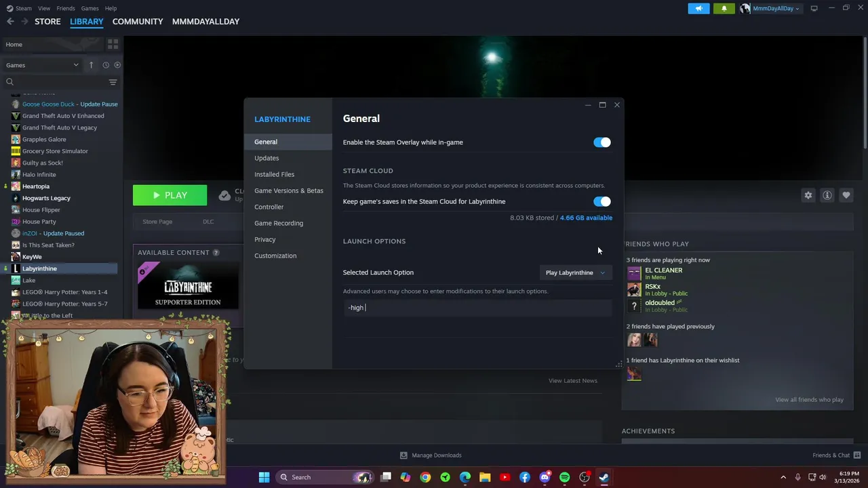Open the MMMDAYALLDAY profile tab

[x=205, y=22]
